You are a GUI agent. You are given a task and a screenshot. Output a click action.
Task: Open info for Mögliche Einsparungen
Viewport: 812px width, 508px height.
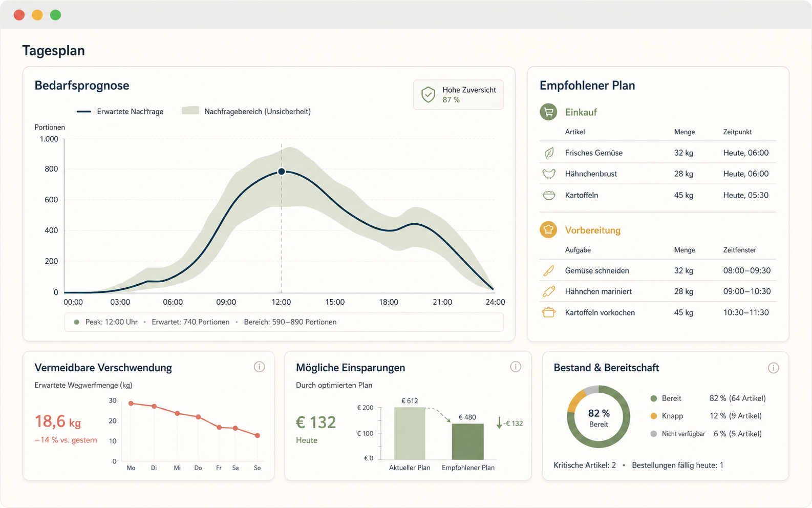click(516, 367)
